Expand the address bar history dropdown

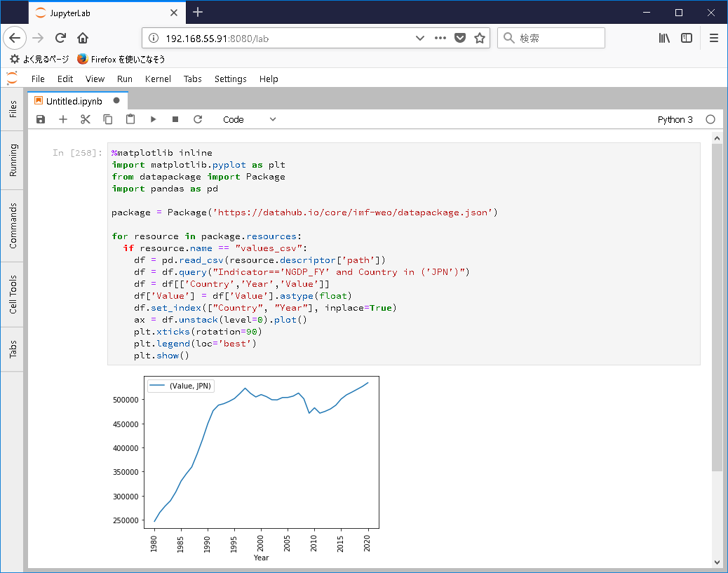(419, 38)
